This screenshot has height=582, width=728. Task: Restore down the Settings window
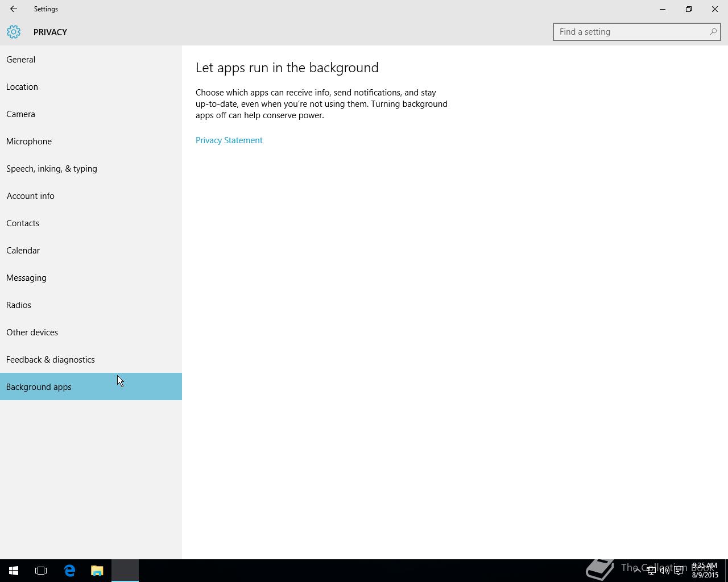pyautogui.click(x=689, y=9)
